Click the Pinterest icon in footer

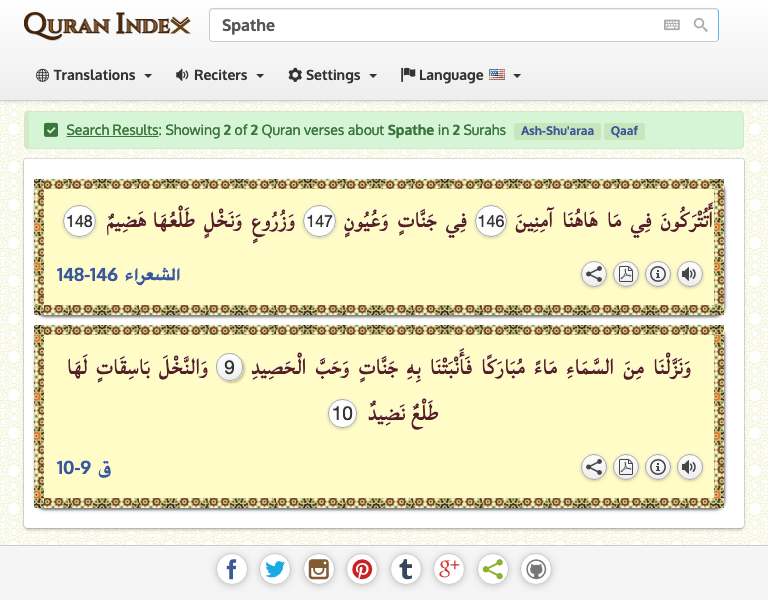click(x=362, y=569)
